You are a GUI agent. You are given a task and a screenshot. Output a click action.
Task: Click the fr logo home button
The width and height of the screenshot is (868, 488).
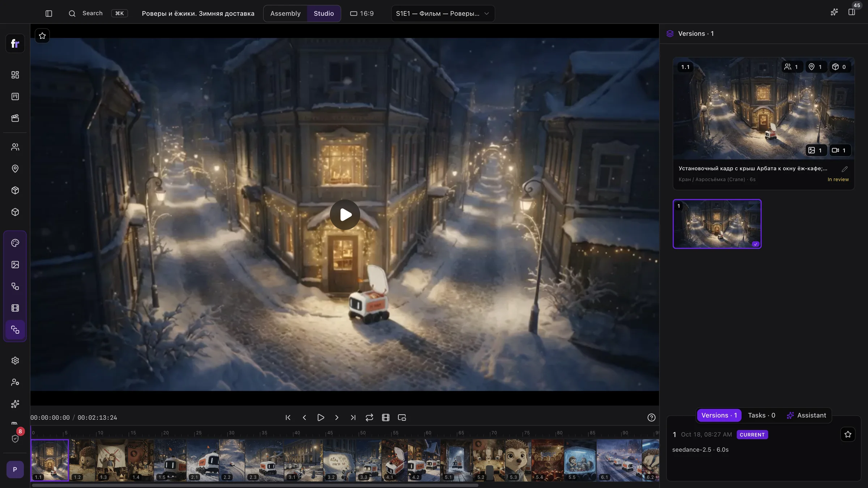tap(15, 44)
